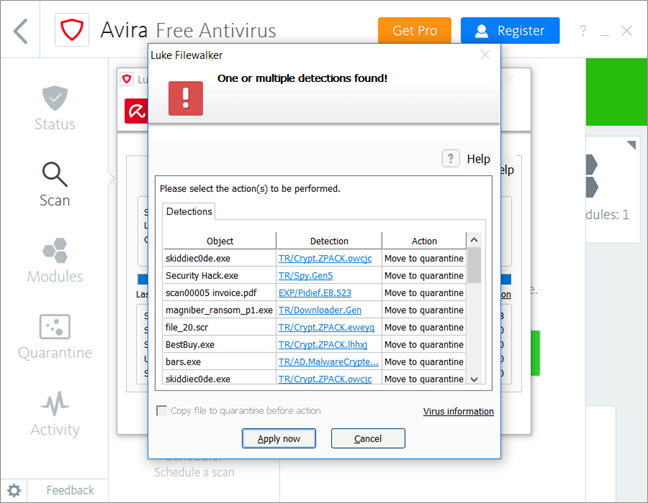The image size is (648, 503).
Task: Send Feedback from the bottom bar
Action: click(70, 490)
